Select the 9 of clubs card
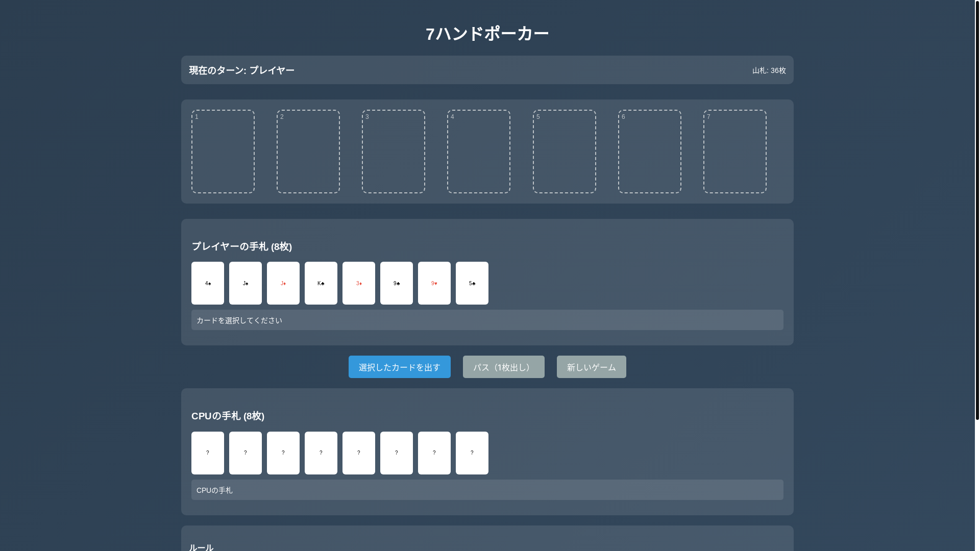980x551 pixels. tap(396, 283)
